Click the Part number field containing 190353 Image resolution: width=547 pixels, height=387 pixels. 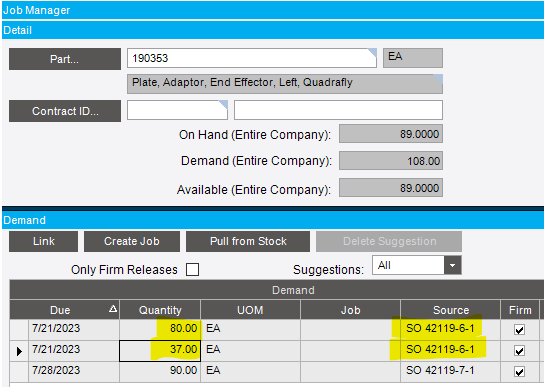[x=252, y=58]
